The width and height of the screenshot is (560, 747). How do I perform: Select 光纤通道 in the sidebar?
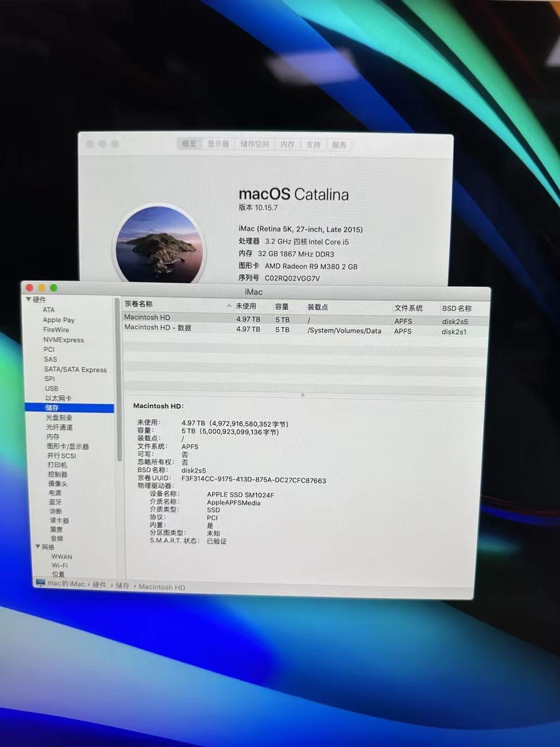60,427
